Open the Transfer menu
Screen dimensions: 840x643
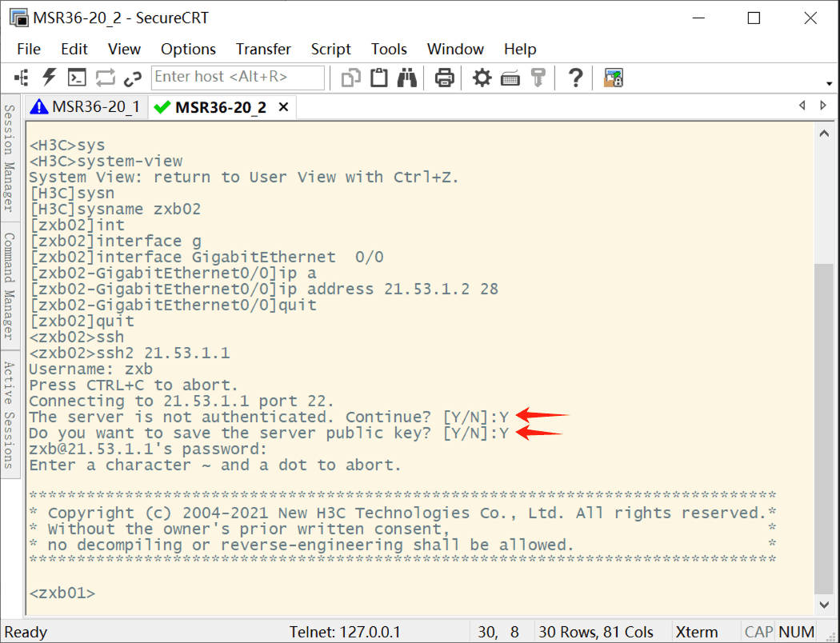coord(263,49)
